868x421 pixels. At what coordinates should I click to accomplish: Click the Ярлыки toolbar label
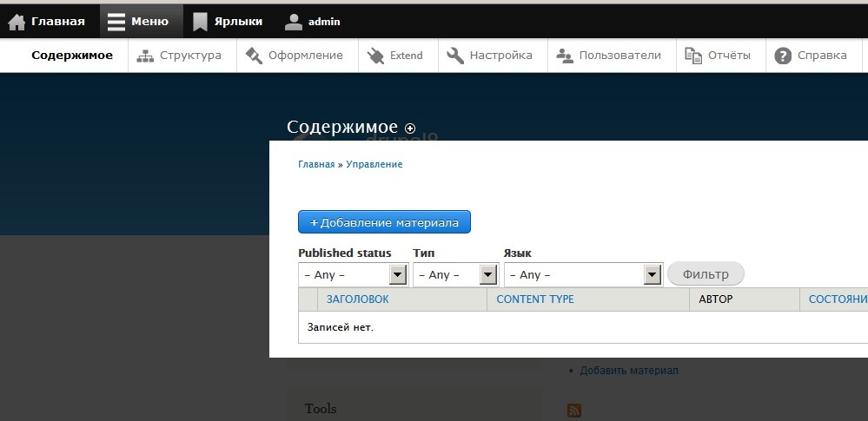click(x=238, y=22)
